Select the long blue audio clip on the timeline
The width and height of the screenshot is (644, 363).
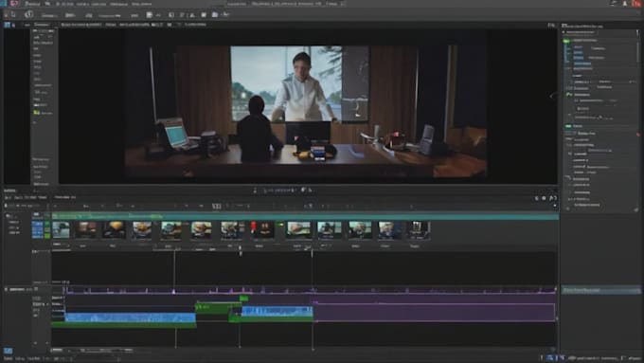tap(130, 318)
